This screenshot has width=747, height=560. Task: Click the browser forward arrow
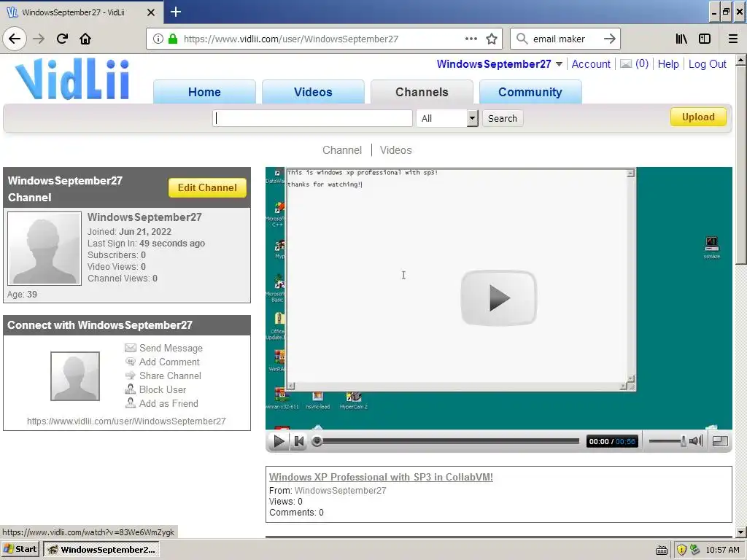[39, 39]
